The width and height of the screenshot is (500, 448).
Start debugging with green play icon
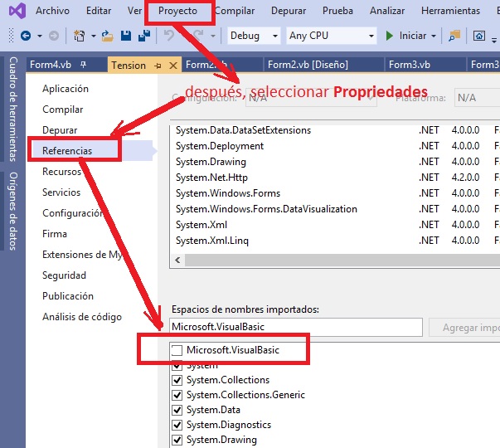coord(389,36)
